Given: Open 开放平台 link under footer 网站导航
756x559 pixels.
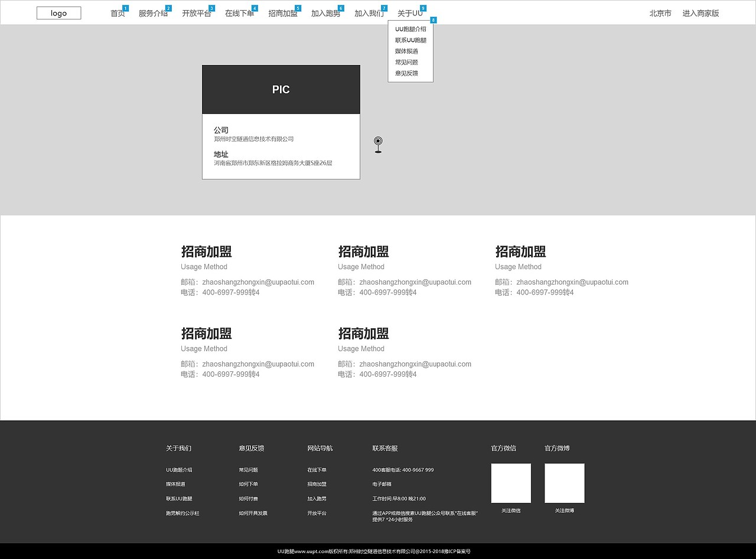Looking at the screenshot, I should click(x=317, y=513).
